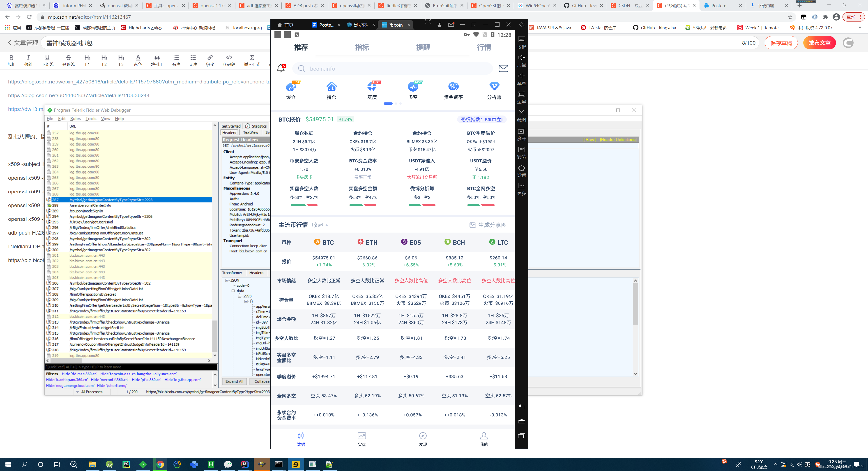Image resolution: width=868 pixels, height=471 pixels.
Task: Collapse the 2993 node in JSON tree
Action: (x=239, y=296)
